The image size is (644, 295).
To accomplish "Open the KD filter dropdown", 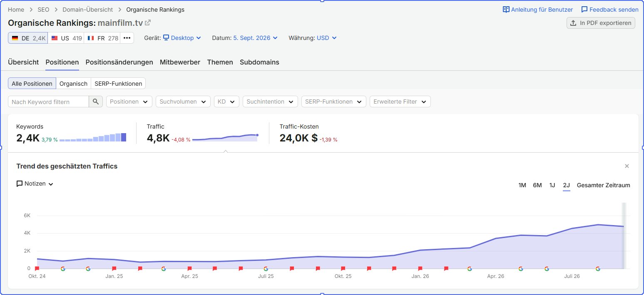I will (226, 102).
